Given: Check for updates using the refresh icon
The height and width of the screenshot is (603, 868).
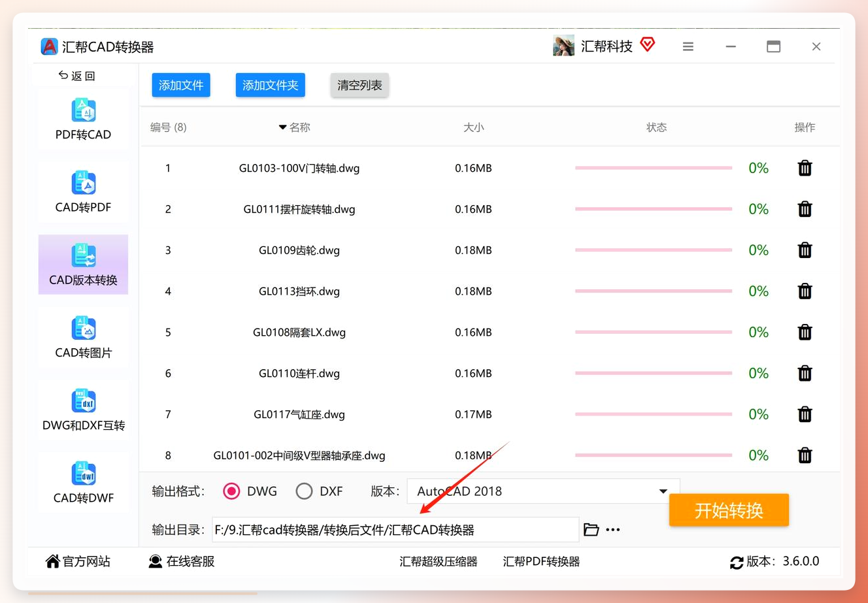Looking at the screenshot, I should coord(737,562).
